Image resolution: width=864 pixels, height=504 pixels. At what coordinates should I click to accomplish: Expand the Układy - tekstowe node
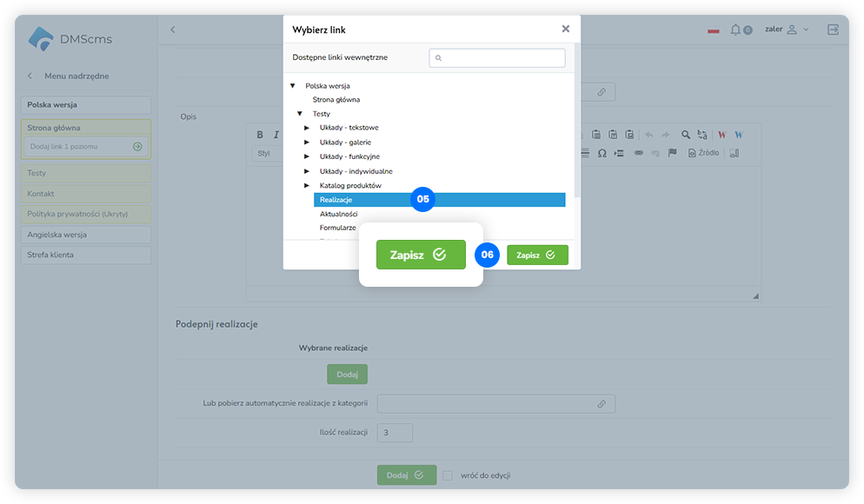point(307,128)
